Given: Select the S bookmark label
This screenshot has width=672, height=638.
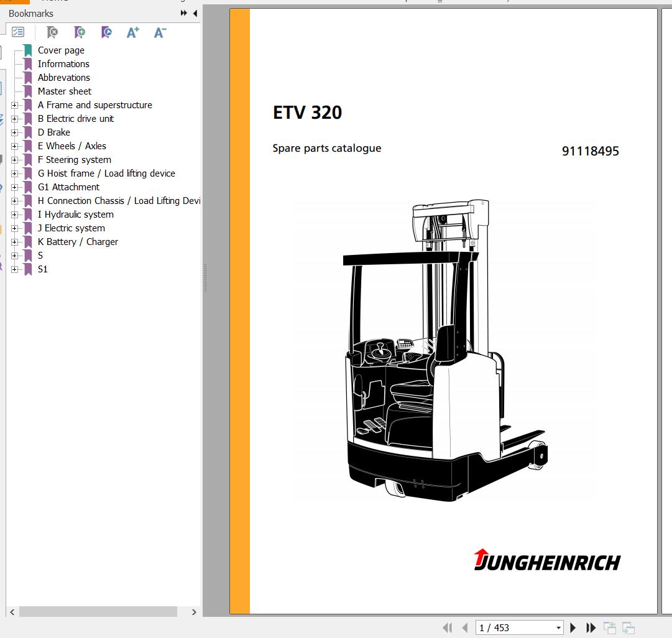Looking at the screenshot, I should 40,256.
